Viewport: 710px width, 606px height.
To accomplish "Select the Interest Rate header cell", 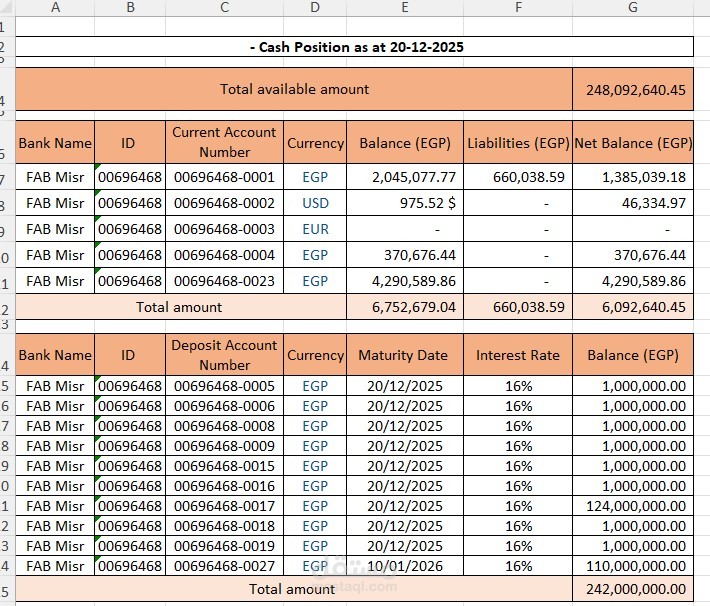I will [518, 355].
